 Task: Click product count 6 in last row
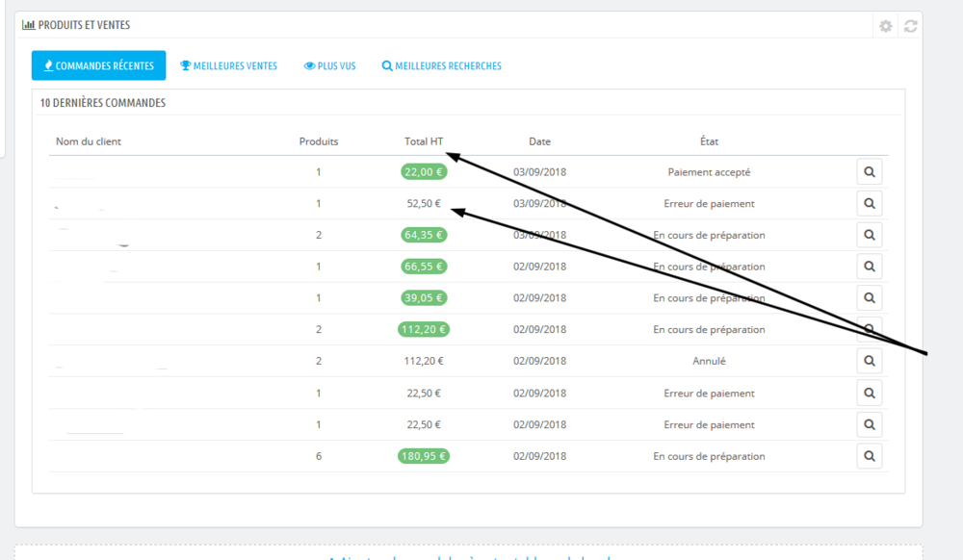pyautogui.click(x=319, y=456)
